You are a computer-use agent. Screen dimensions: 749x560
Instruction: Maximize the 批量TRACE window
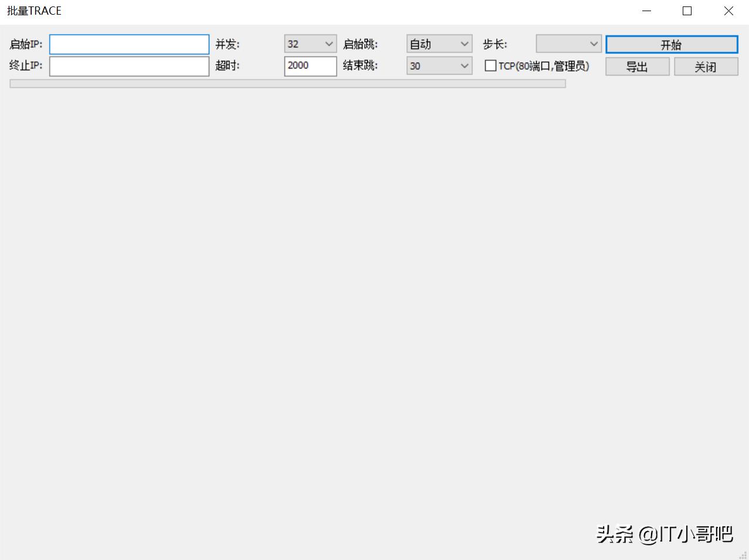(x=687, y=11)
